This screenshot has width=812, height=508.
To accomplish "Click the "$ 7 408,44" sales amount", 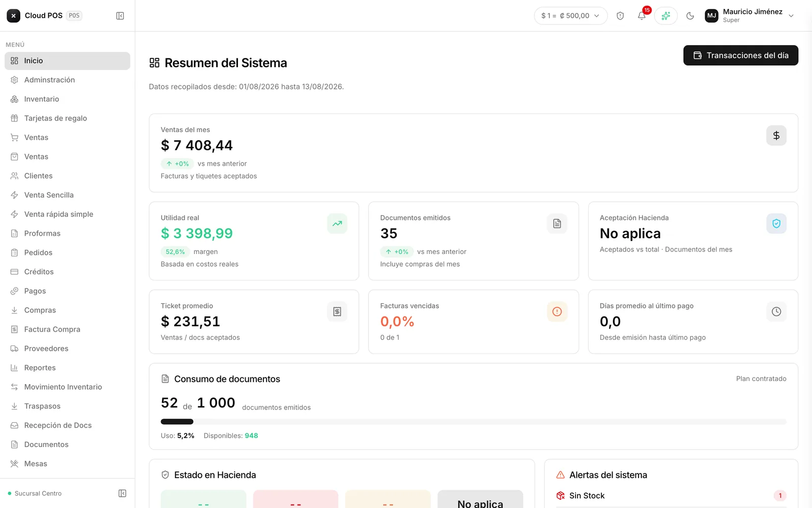I will point(196,146).
